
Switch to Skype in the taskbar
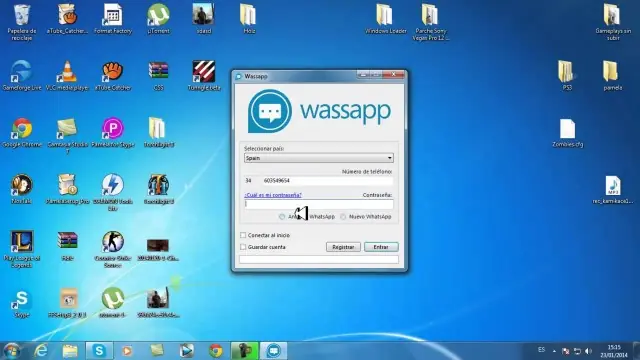(x=99, y=351)
